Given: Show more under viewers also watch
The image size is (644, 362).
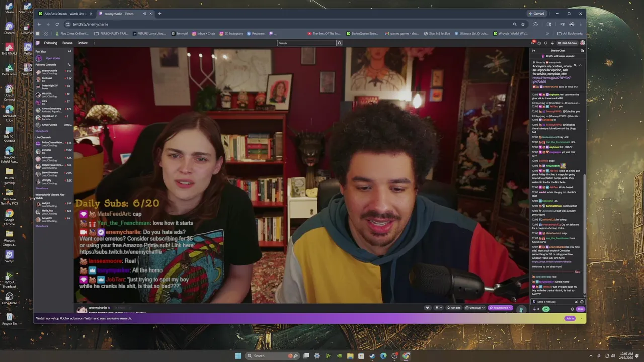Looking at the screenshot, I should 42,226.
